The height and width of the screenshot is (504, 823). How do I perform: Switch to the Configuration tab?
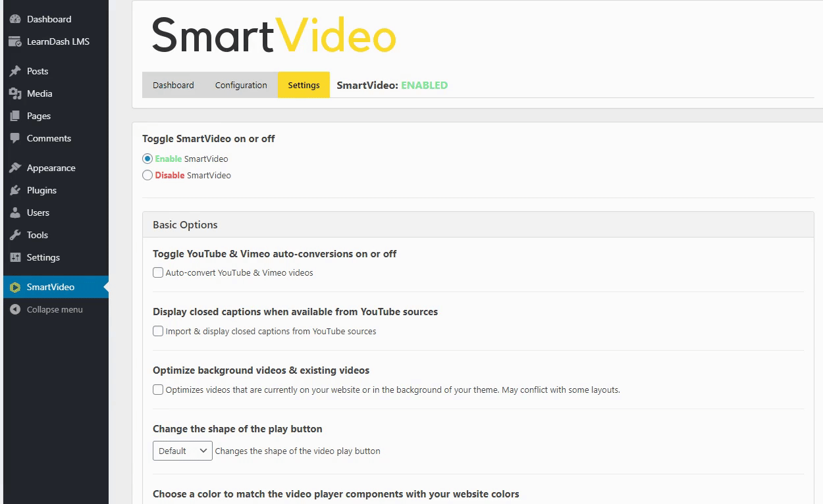(241, 85)
